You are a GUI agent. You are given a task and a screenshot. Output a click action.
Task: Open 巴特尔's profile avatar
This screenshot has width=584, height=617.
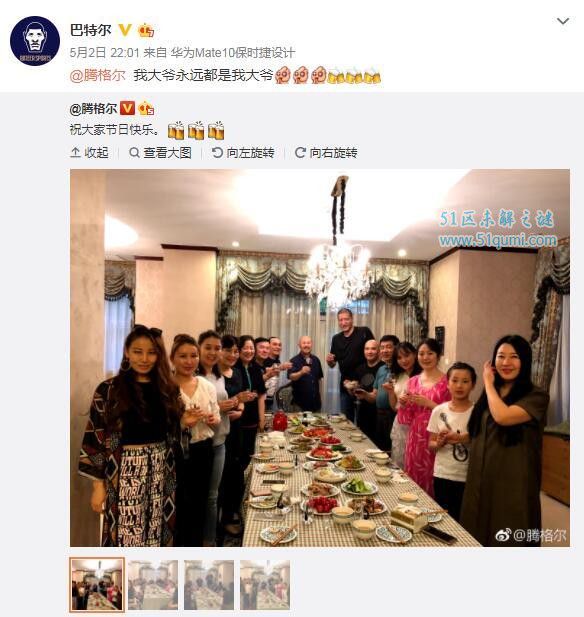coord(35,41)
